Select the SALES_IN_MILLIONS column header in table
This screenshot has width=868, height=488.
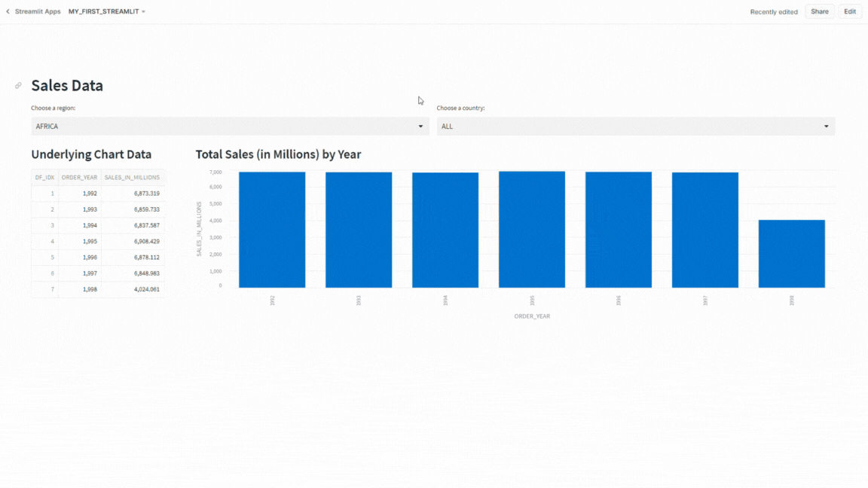coord(132,178)
